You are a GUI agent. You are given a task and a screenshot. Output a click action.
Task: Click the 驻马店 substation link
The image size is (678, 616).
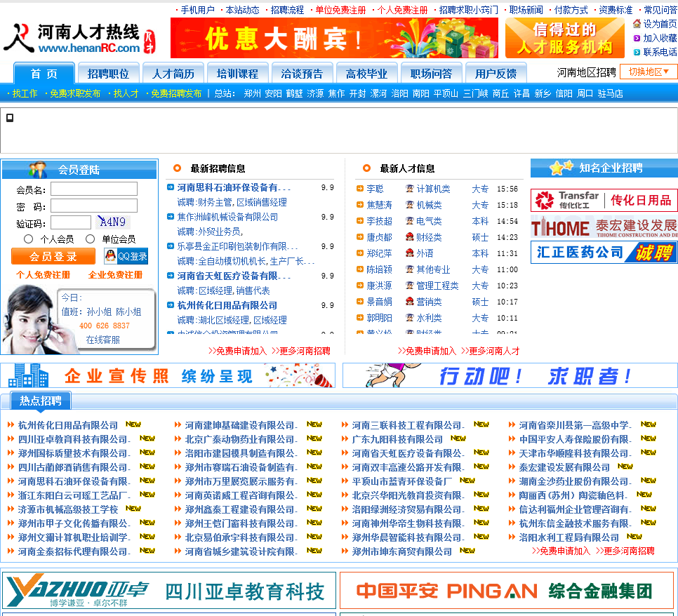point(610,93)
